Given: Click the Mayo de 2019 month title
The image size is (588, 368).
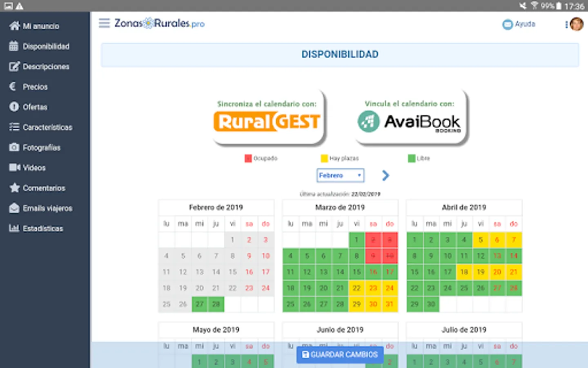Looking at the screenshot, I should 216,330.
